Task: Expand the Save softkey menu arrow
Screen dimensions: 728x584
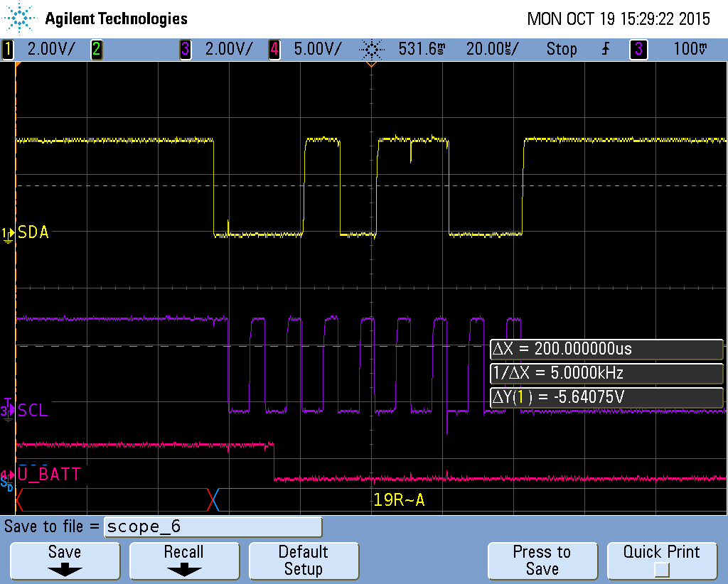Action: point(65,570)
